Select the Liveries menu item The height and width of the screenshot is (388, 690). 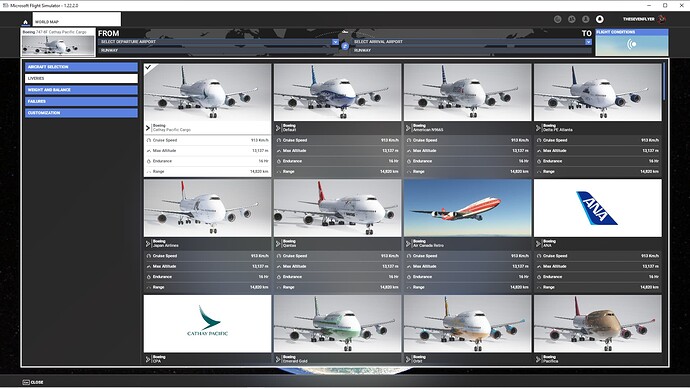tap(81, 78)
